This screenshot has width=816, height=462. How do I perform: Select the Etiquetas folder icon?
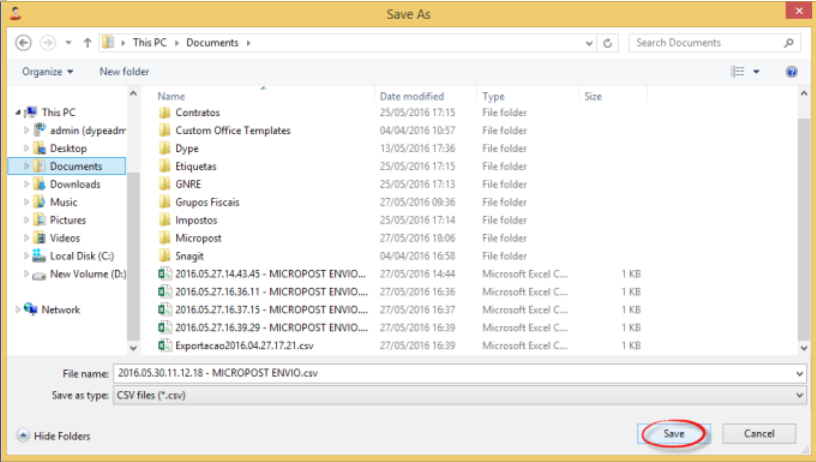point(165,166)
